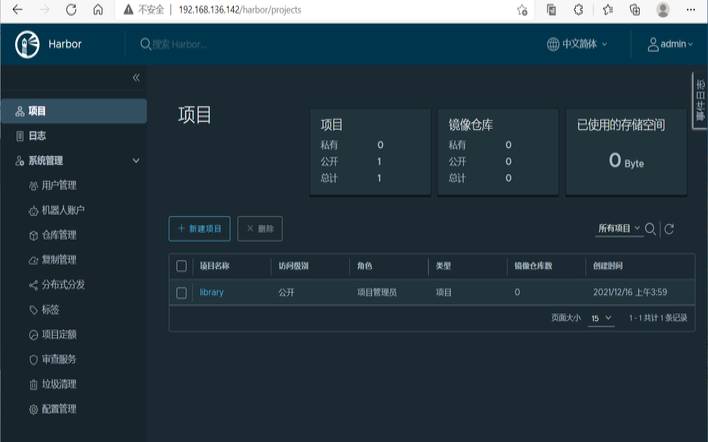The width and height of the screenshot is (708, 442).
Task: Refresh the project list
Action: (x=669, y=229)
